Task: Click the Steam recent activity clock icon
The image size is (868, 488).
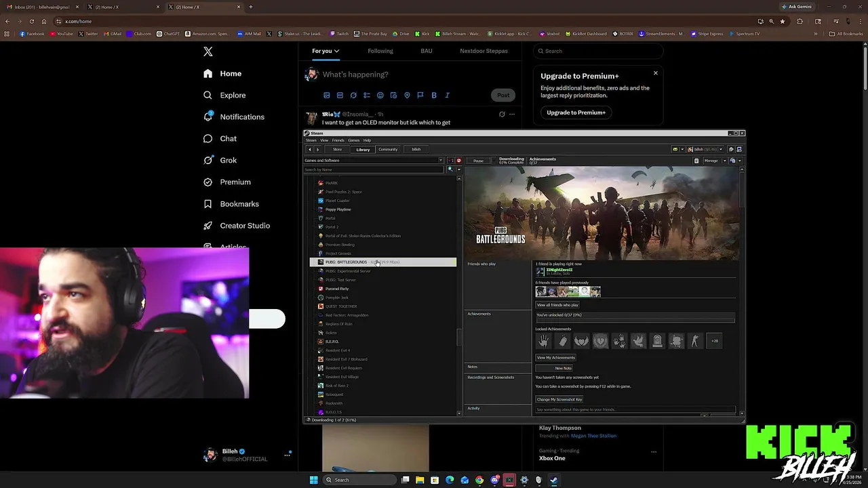Action: coord(458,161)
